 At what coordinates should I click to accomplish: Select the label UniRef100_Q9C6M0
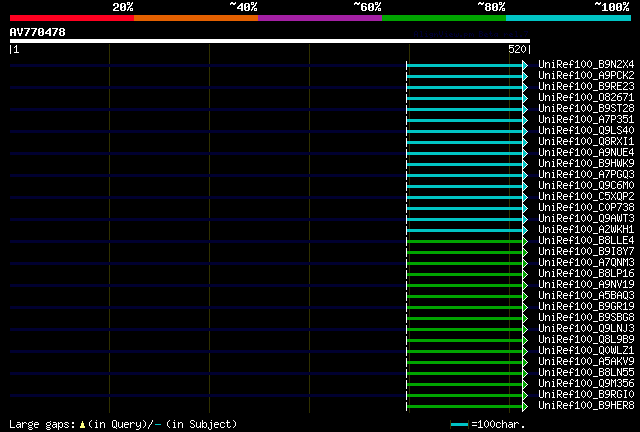click(586, 185)
